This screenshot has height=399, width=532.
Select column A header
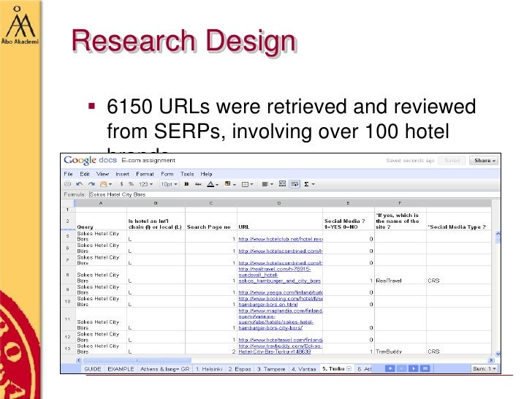(101, 203)
